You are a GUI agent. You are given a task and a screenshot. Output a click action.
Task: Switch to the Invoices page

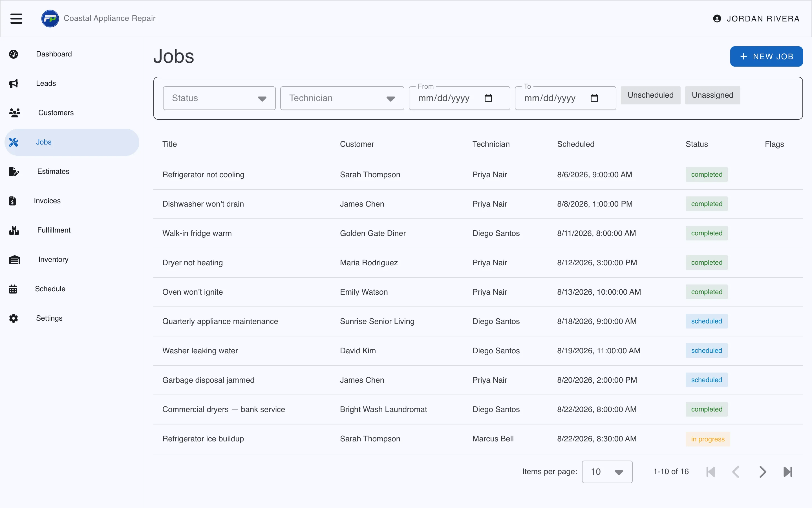pos(72,201)
